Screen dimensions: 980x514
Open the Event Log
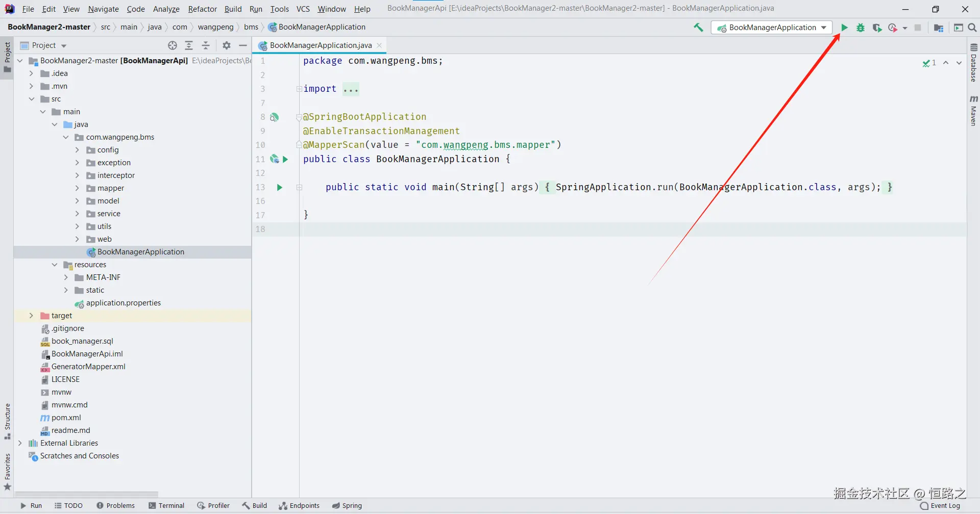(940, 506)
